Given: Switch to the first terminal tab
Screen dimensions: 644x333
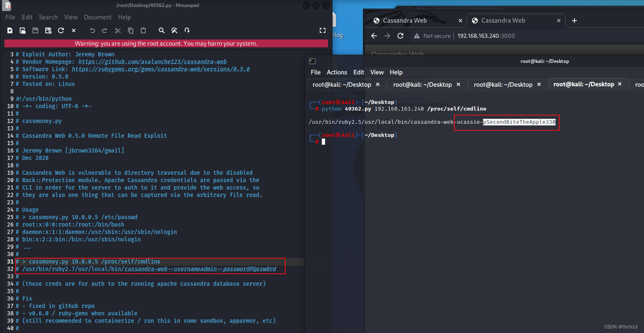Looking at the screenshot, I should point(346,85).
